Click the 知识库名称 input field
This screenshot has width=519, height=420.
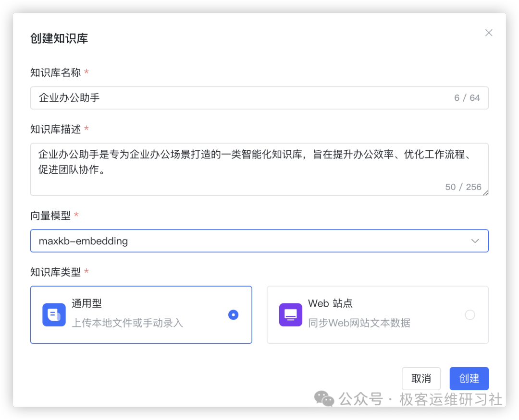coord(259,98)
